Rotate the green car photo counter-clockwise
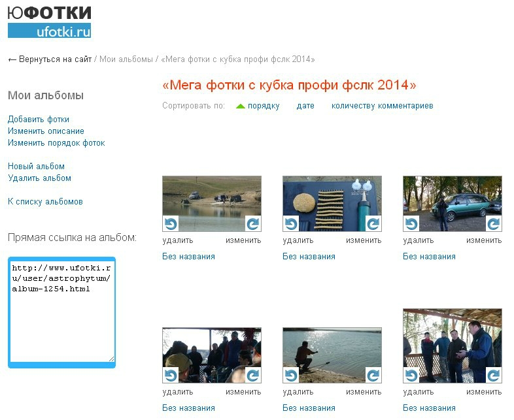 [411, 224]
